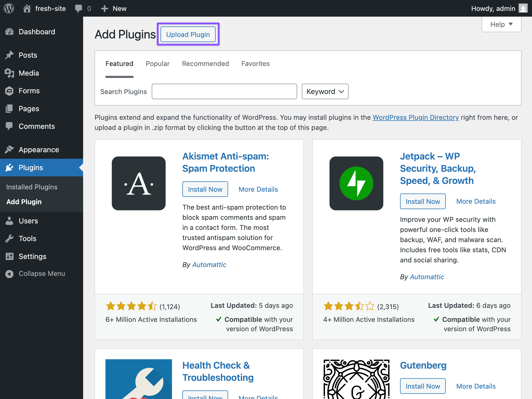532x399 pixels.
Task: Click the Users person icon
Action: click(9, 221)
